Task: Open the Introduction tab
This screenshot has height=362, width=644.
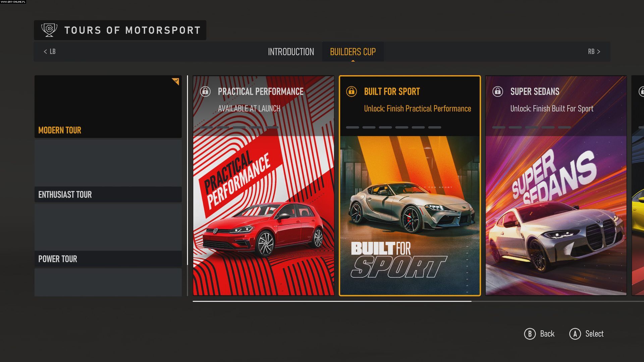Action: coord(291,52)
